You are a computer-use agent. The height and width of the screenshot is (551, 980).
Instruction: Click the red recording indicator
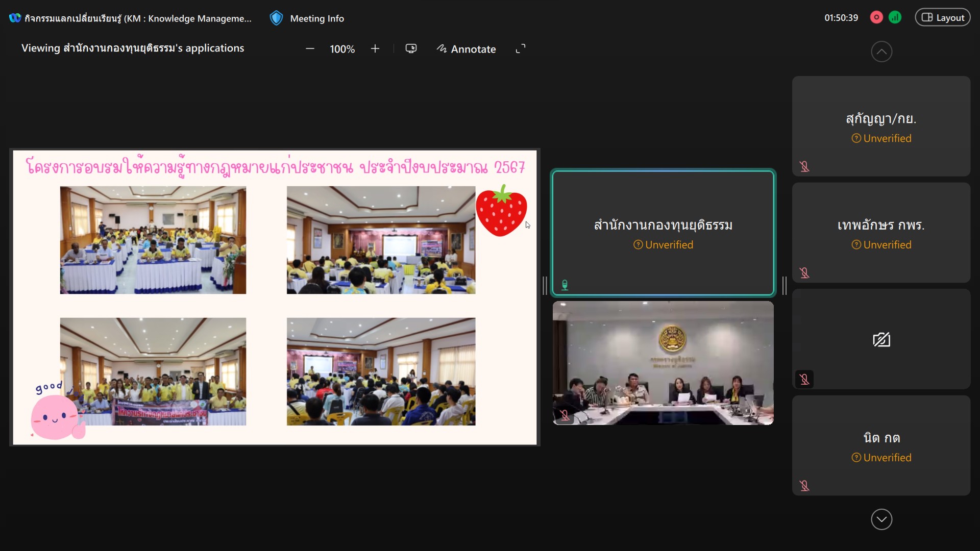coord(876,17)
